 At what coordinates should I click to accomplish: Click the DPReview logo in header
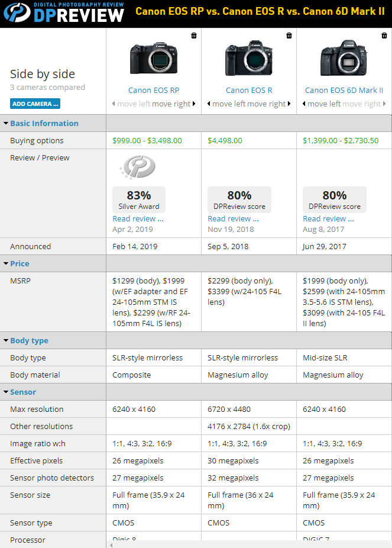(61, 12)
